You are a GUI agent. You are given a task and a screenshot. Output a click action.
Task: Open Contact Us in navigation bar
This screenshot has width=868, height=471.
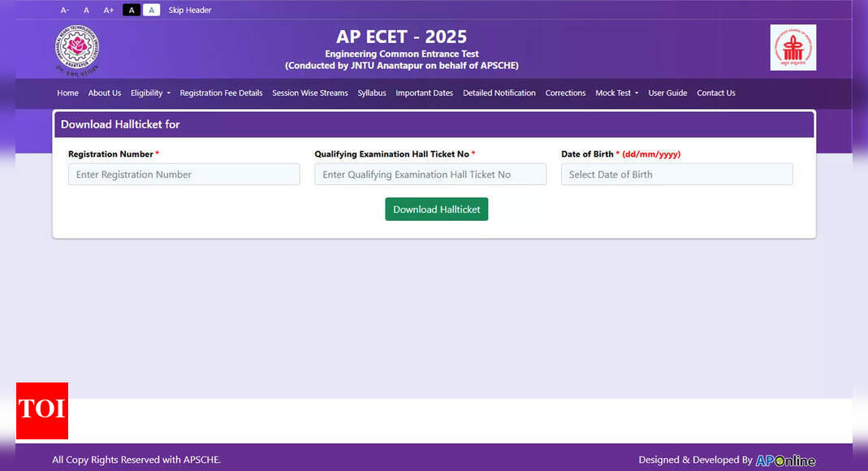pyautogui.click(x=715, y=93)
